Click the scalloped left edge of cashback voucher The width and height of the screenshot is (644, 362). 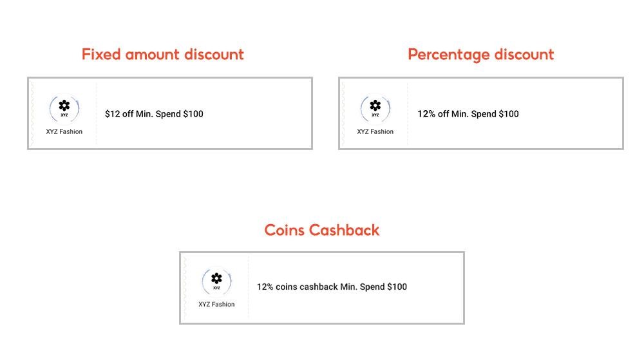[x=184, y=288]
